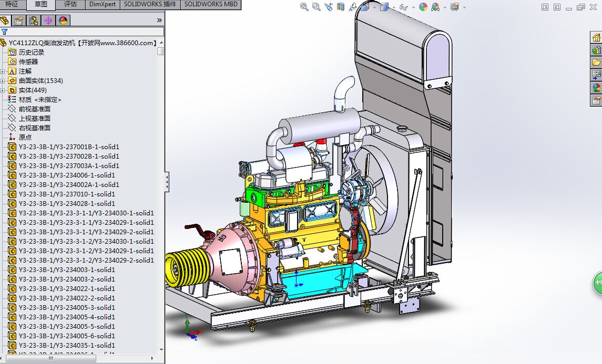Open the Display Style dropdown arrow
The image size is (602, 364).
pyautogui.click(x=394, y=7)
